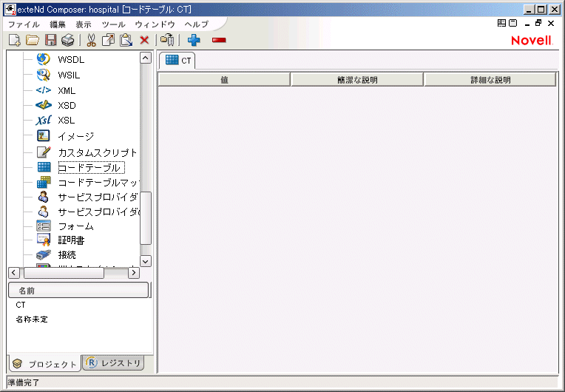The image size is (565, 392).
Task: Open the ツール menu
Action: (113, 24)
